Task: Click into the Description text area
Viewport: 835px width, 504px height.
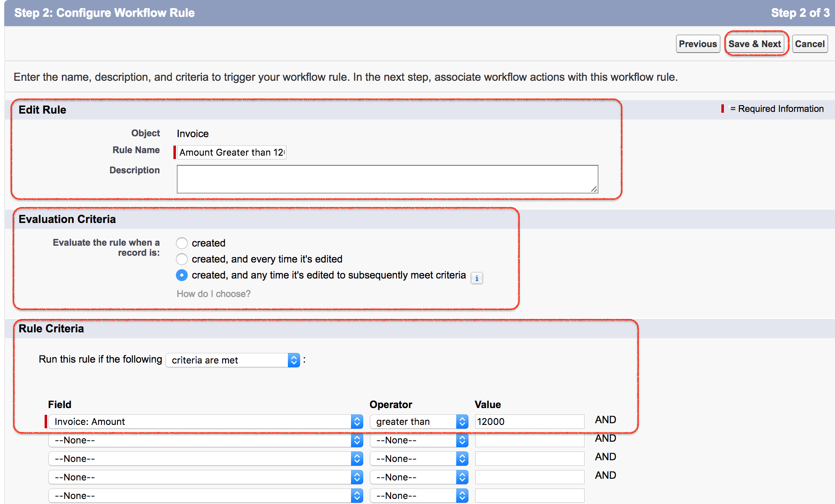Action: pos(387,179)
